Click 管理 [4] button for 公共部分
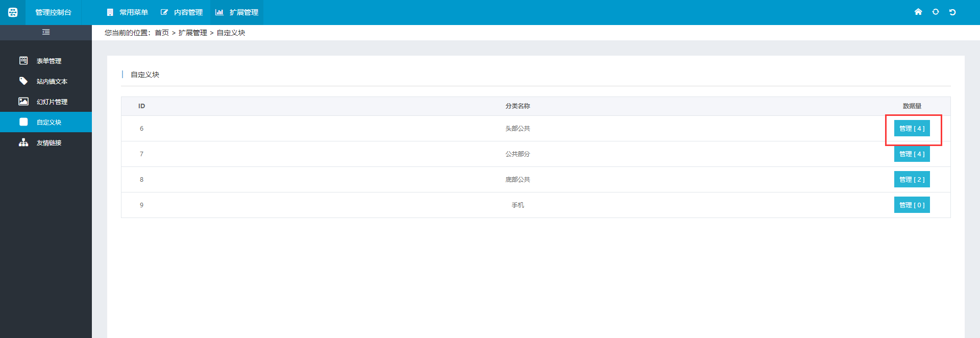Image resolution: width=980 pixels, height=338 pixels. [912, 154]
